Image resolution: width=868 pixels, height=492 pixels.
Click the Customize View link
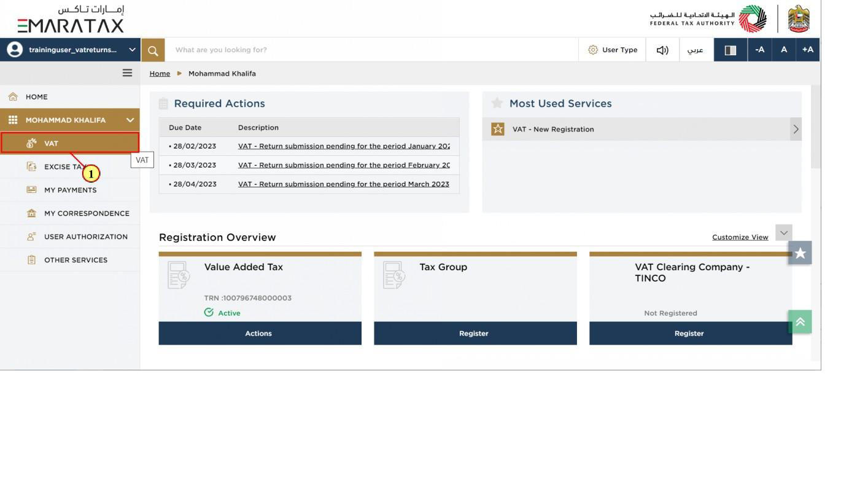(x=740, y=237)
